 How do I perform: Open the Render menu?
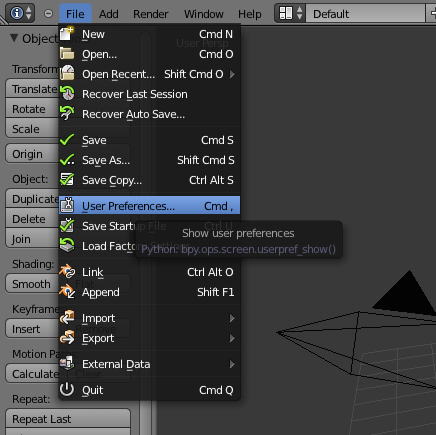[151, 14]
